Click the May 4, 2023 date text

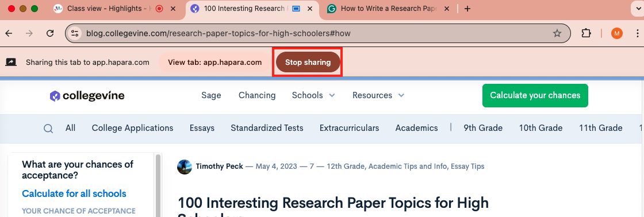[x=277, y=166]
